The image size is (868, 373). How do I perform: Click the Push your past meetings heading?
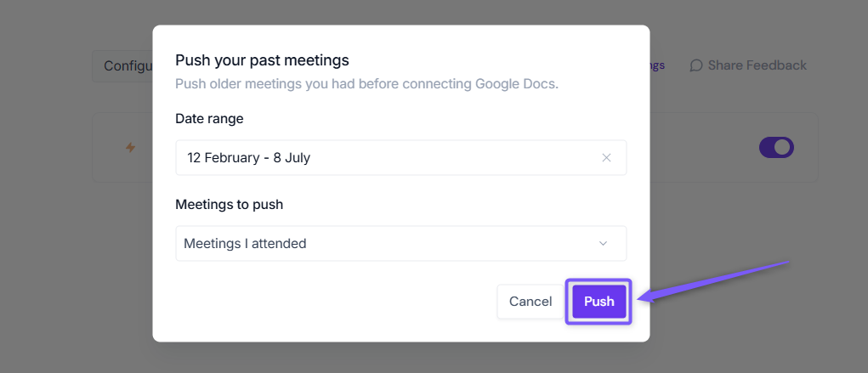[262, 59]
